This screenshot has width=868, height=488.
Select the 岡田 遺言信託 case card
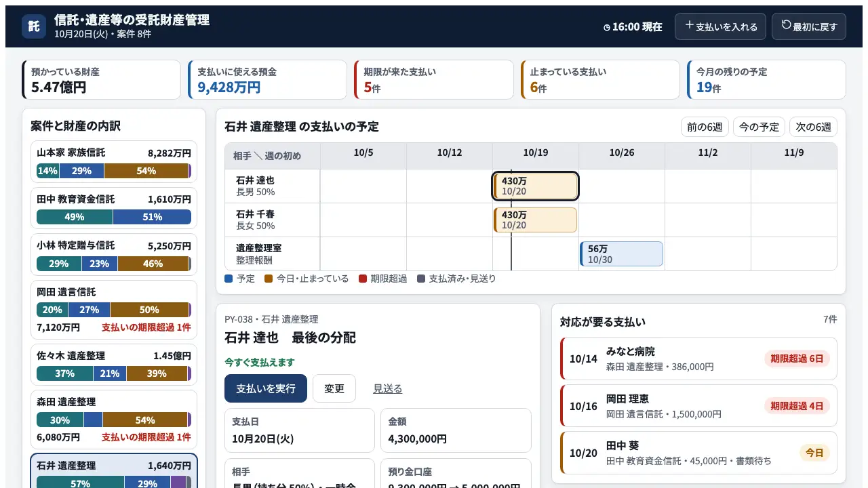tap(114, 310)
